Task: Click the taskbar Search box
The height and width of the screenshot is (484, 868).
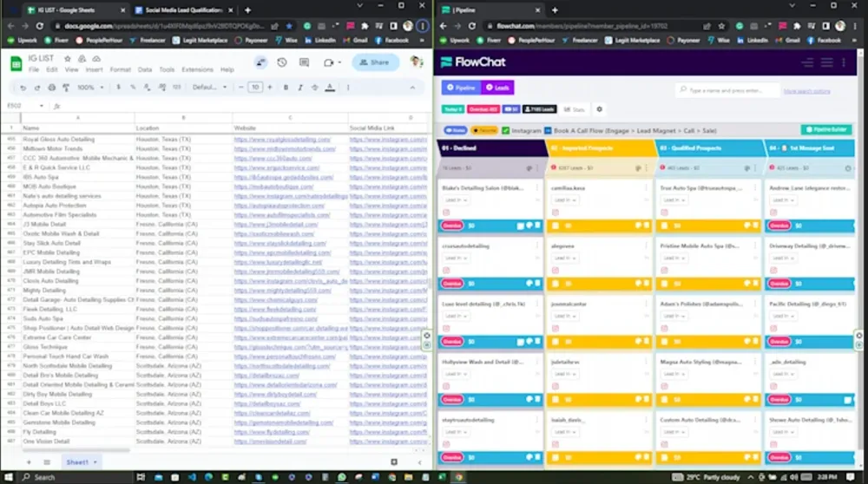Action: (75, 477)
